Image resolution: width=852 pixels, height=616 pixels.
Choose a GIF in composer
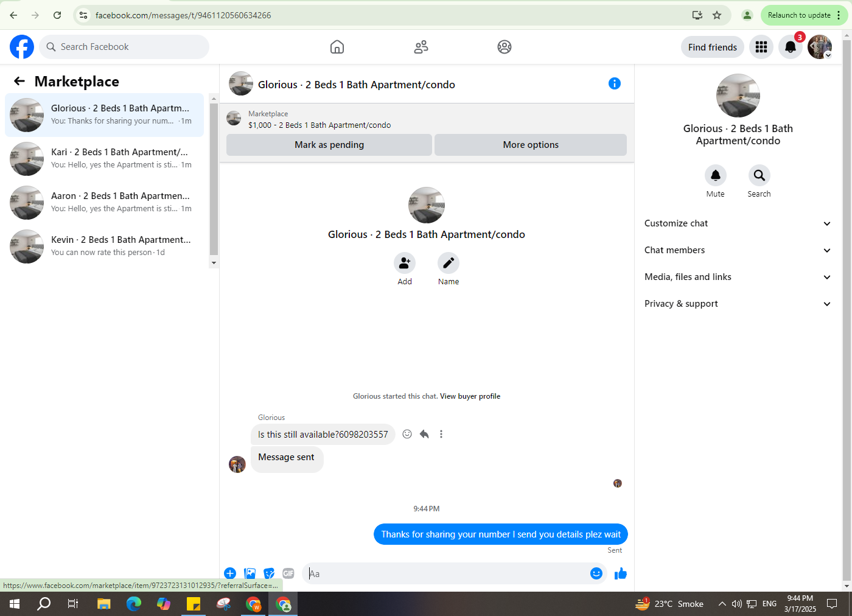288,573
